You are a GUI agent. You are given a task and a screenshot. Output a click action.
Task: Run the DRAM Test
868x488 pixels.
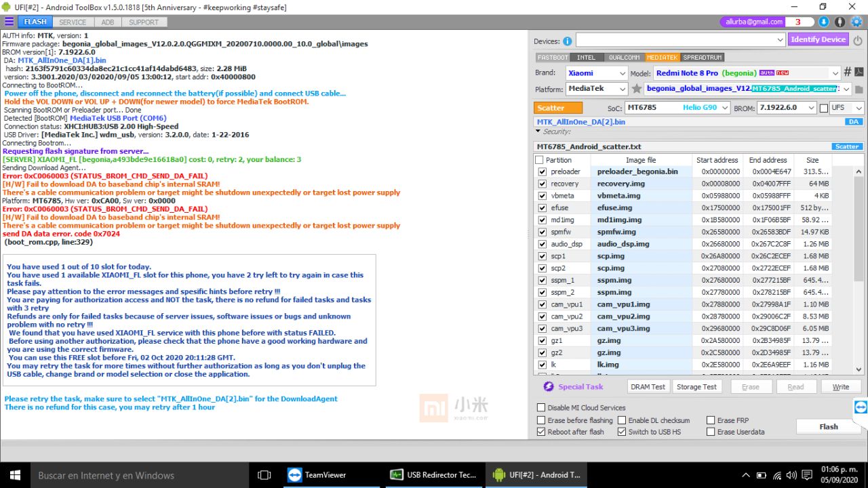pos(648,386)
